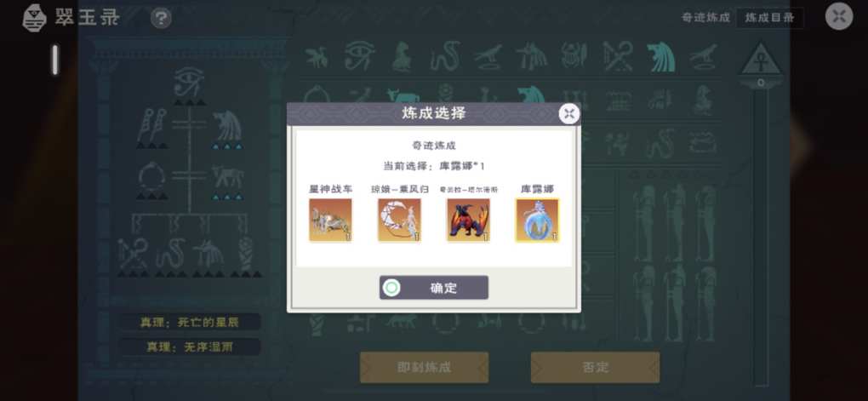Confirm selection with the 确定 button
Screen dimensions: 868x401
click(434, 288)
